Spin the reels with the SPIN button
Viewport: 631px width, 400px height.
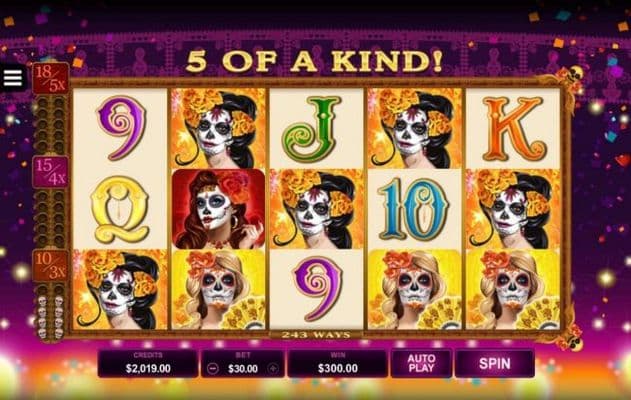point(495,363)
